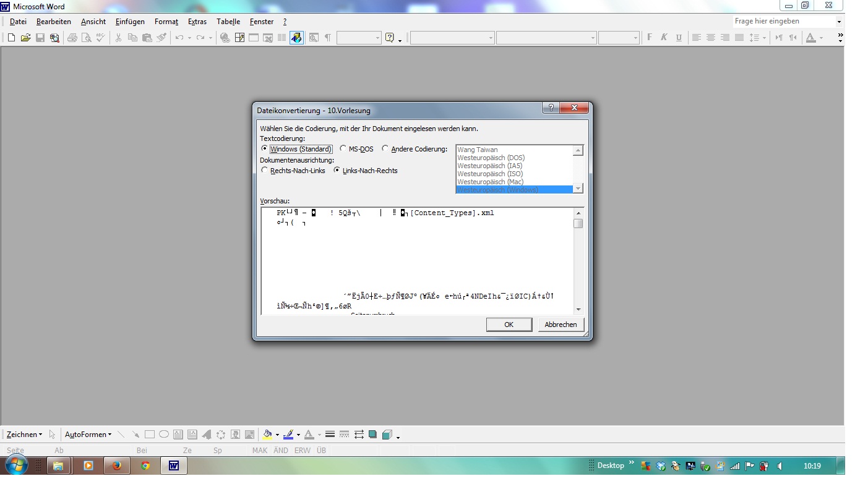Image resolution: width=868 pixels, height=497 pixels.
Task: Open the Font size dropdown
Action: (635, 38)
